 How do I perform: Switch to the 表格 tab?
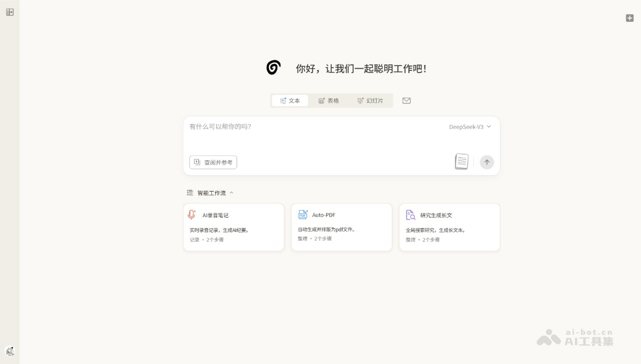click(x=329, y=100)
